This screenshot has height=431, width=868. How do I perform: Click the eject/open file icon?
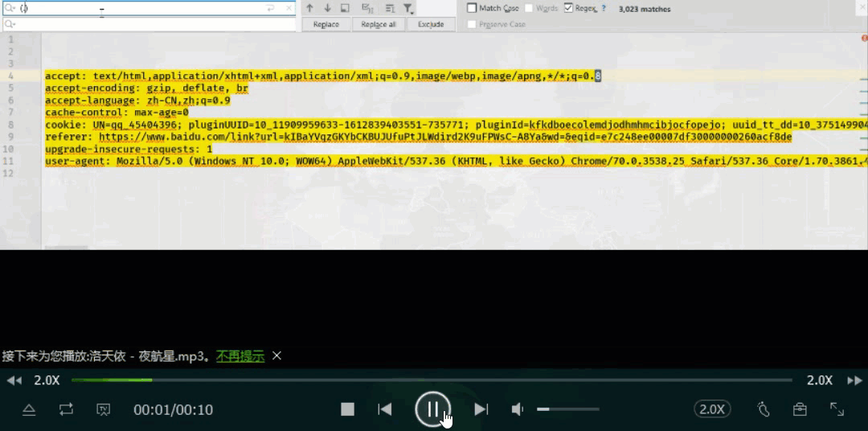(x=29, y=409)
